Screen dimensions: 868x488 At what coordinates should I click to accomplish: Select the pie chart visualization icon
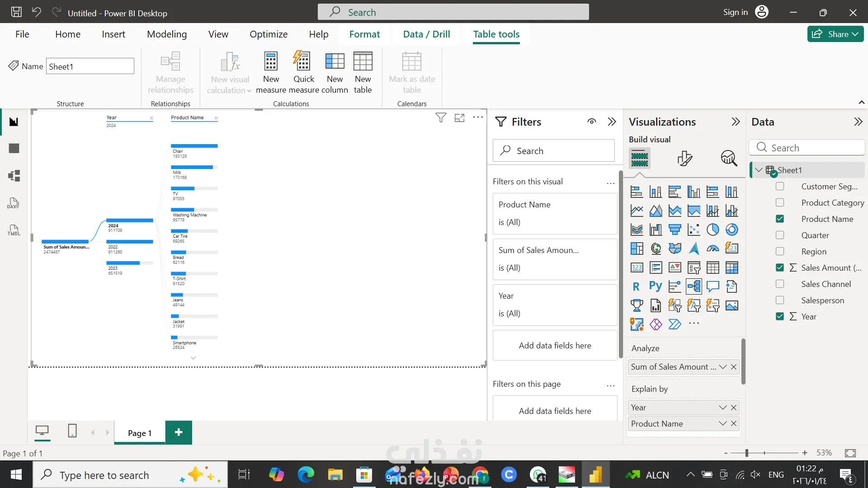point(712,230)
